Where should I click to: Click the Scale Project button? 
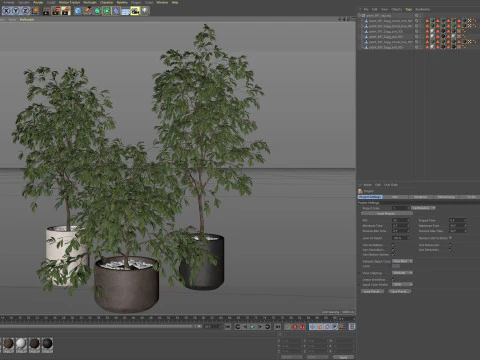coord(386,213)
